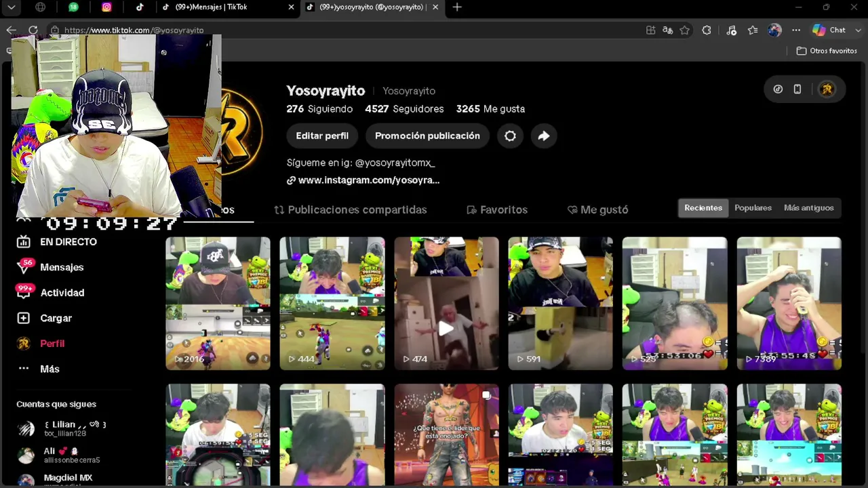Open the profile avatar menu in header

click(x=827, y=89)
